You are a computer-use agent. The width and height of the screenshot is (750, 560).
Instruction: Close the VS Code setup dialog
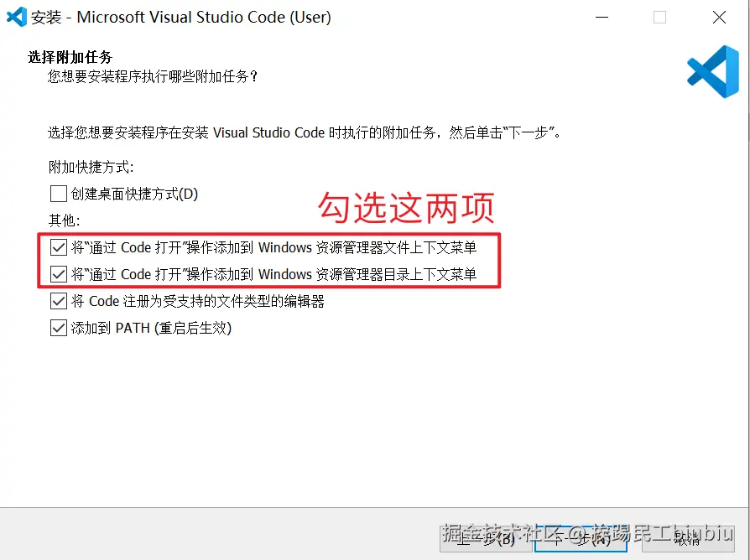click(719, 18)
